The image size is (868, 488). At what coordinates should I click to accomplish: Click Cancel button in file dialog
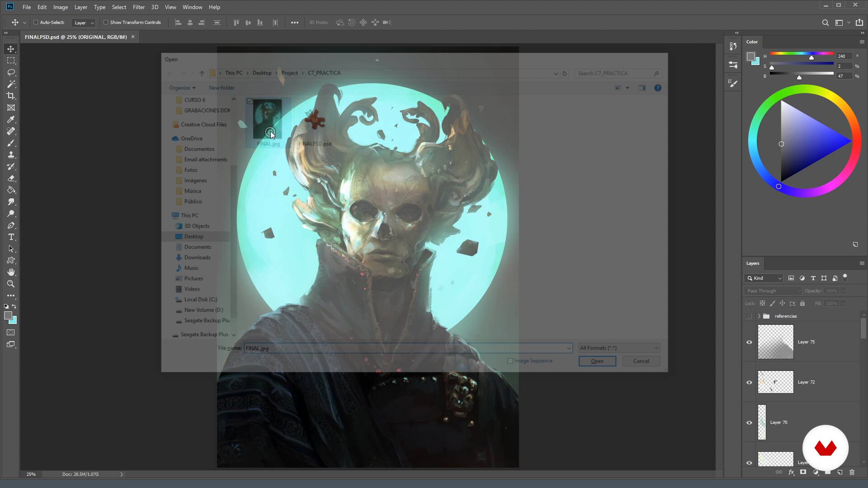coord(641,361)
